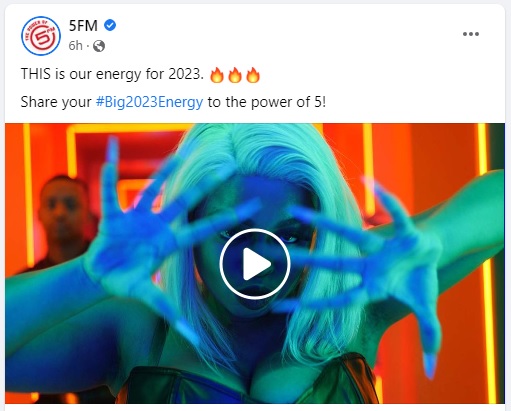
Task: Click the first fire emoji in the post
Action: point(217,75)
